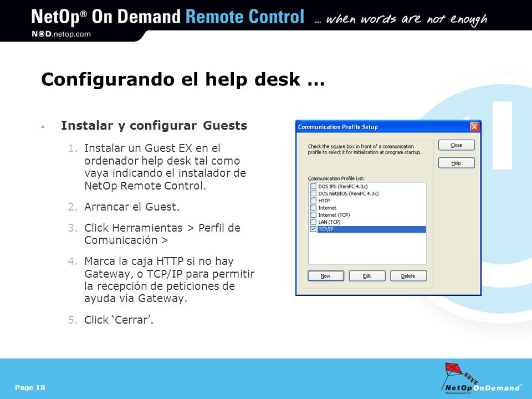Uncheck the TCP/IP profile checkbox
532x399 pixels.
(x=313, y=229)
